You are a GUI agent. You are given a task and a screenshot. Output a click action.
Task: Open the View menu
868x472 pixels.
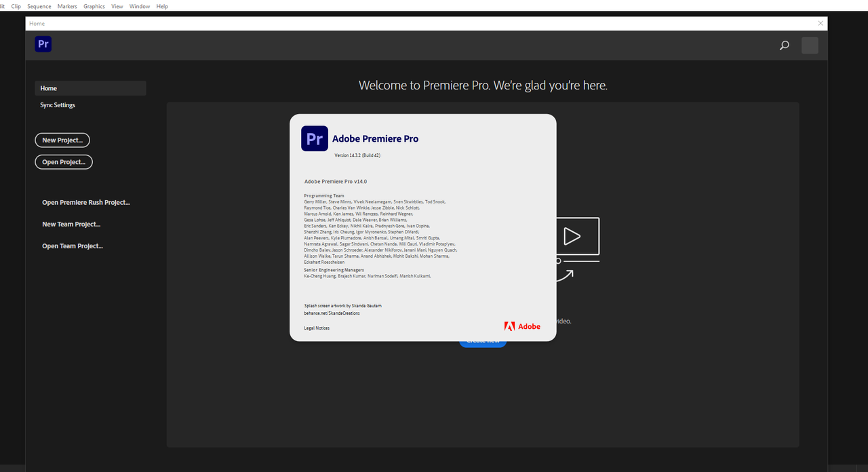tap(117, 6)
